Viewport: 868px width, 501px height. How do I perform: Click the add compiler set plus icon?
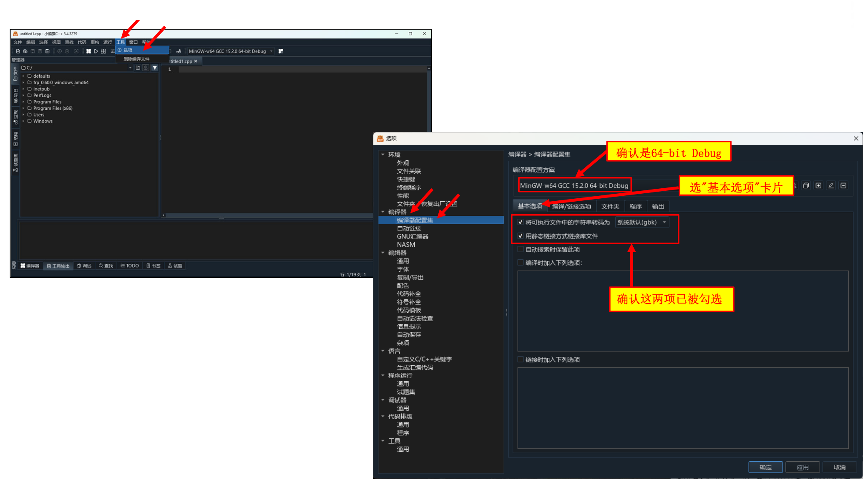(818, 186)
